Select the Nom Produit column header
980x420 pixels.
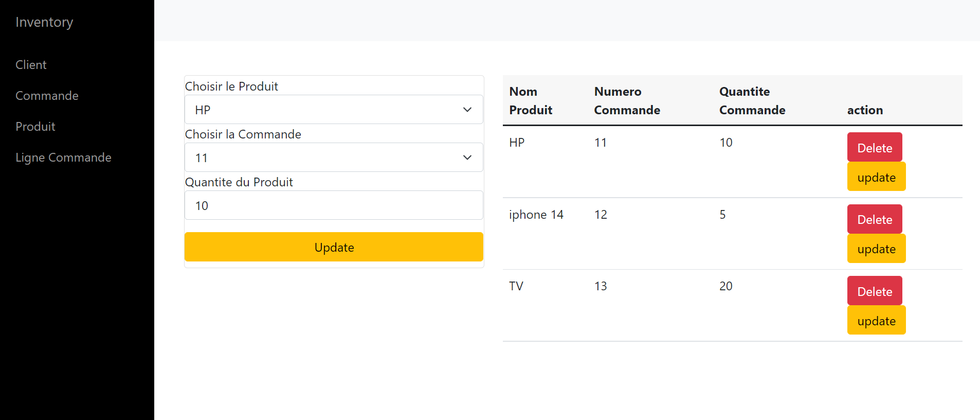pyautogui.click(x=531, y=100)
